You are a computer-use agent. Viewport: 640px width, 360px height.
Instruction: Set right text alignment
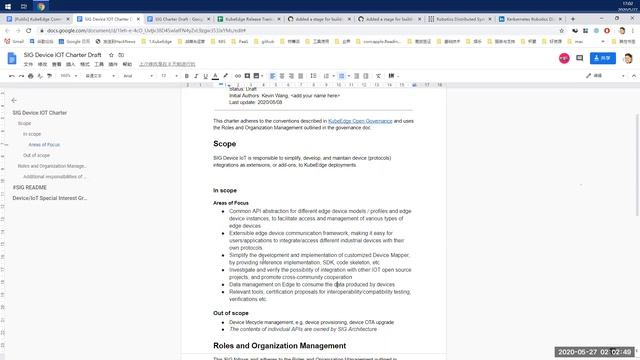pos(291,76)
